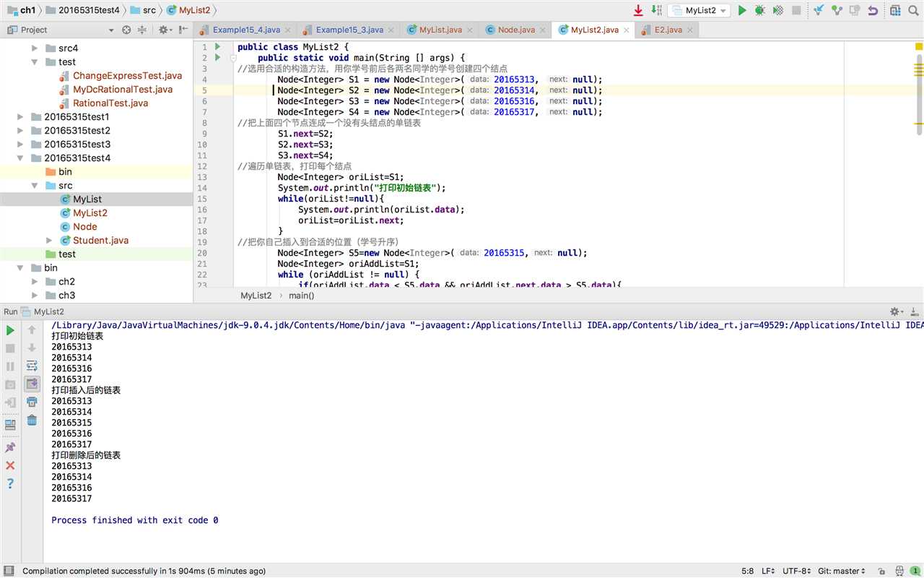Select MyDcRationalTest.java in project tree

(123, 90)
